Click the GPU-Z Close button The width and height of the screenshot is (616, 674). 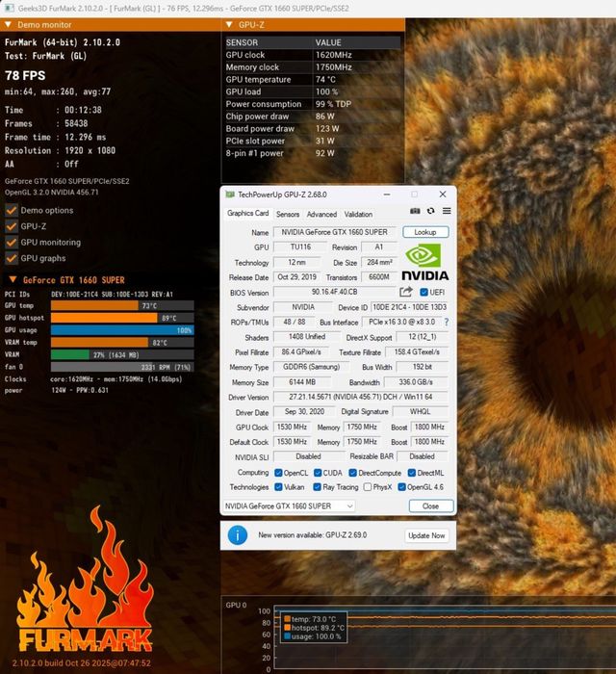pos(431,505)
